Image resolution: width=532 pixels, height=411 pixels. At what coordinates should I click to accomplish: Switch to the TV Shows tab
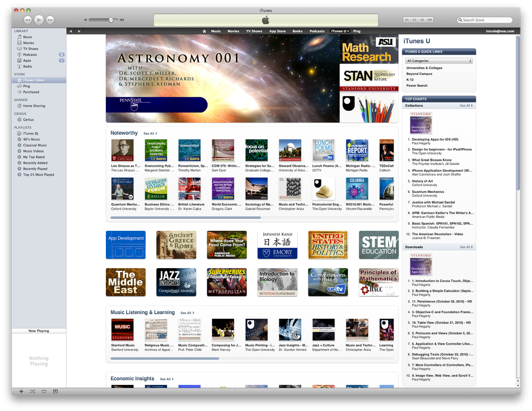(254, 31)
